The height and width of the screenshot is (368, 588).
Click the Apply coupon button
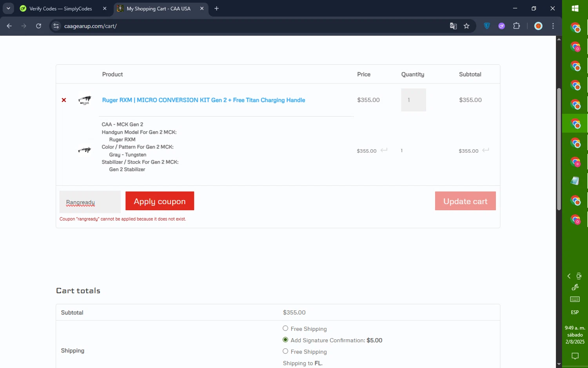160,201
